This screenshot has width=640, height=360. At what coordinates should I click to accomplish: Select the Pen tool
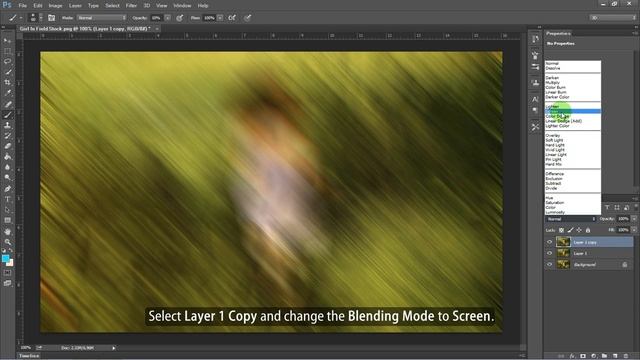(7, 189)
